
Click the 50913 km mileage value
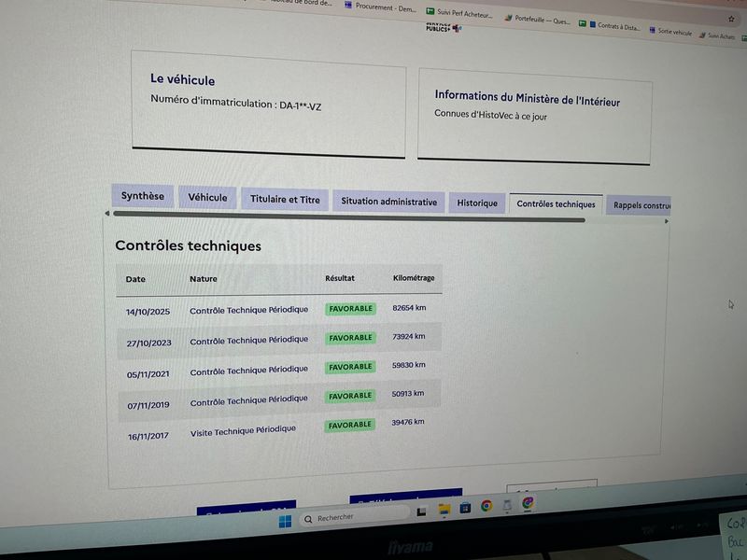click(408, 393)
